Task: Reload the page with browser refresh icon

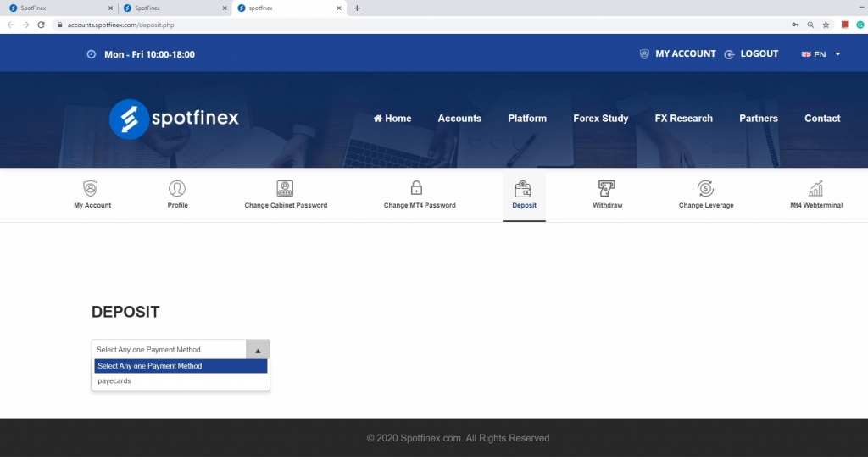Action: [x=41, y=25]
